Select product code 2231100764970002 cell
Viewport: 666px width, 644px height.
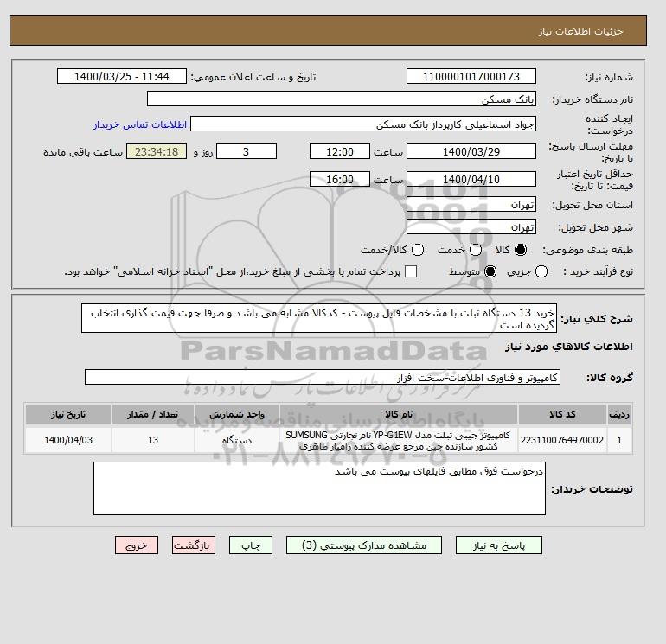point(562,440)
